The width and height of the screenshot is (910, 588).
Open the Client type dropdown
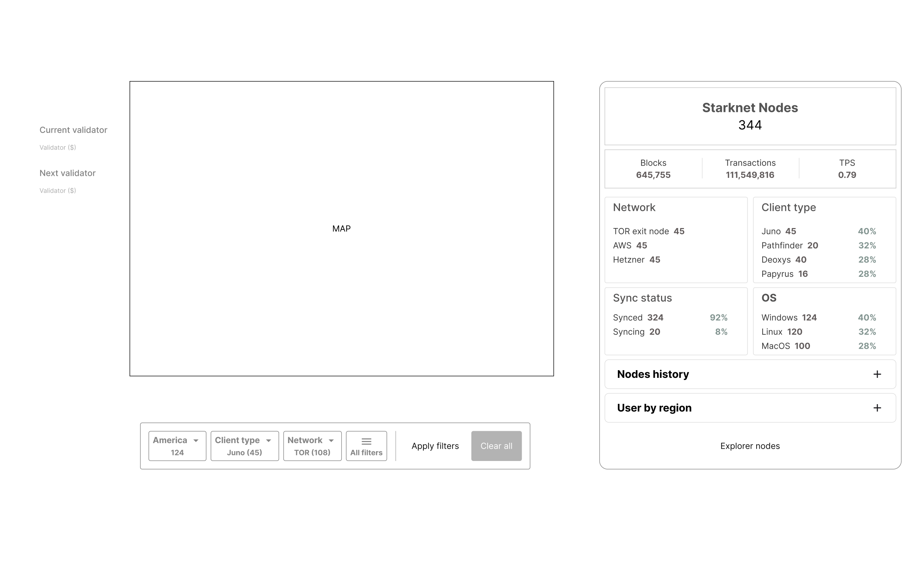click(244, 446)
